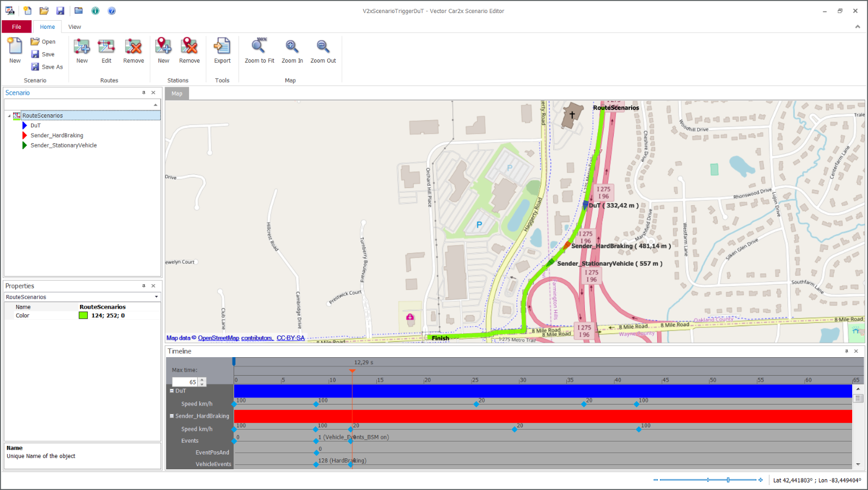The height and width of the screenshot is (490, 868).
Task: Click the Max time input field
Action: [x=185, y=382]
